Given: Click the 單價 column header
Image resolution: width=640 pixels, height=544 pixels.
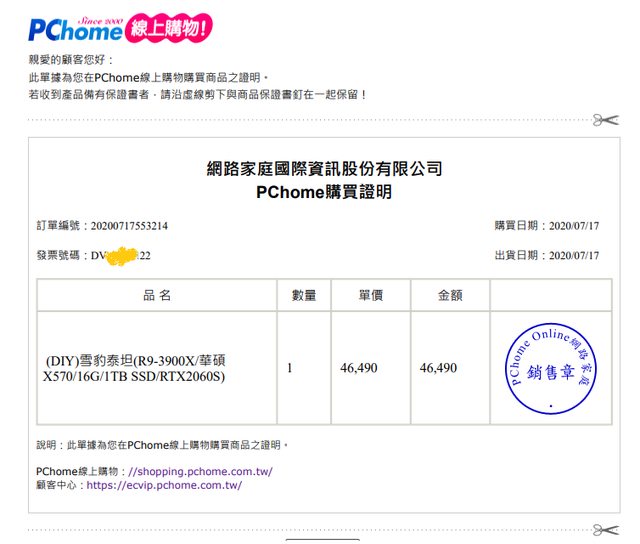Looking at the screenshot, I should point(371,296).
